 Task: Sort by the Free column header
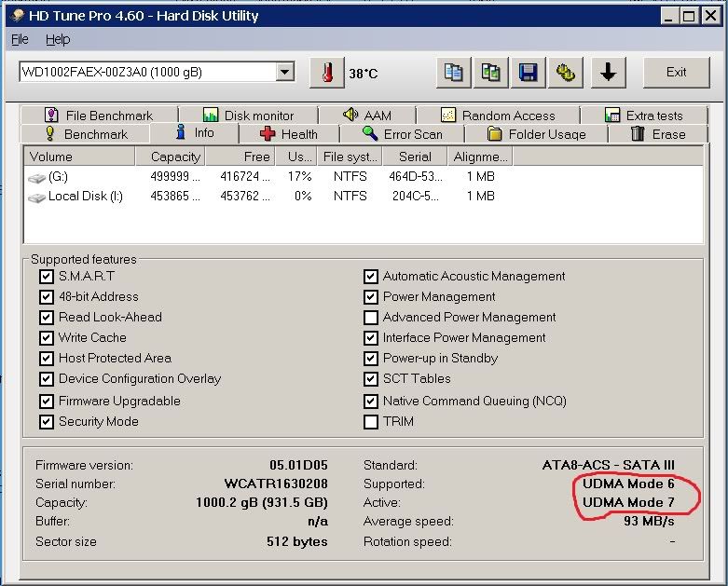(x=240, y=157)
